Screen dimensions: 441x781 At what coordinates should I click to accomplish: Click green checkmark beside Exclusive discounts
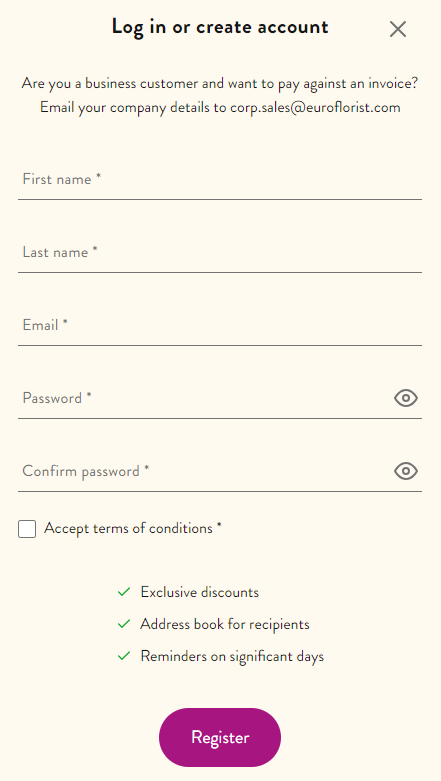point(124,592)
